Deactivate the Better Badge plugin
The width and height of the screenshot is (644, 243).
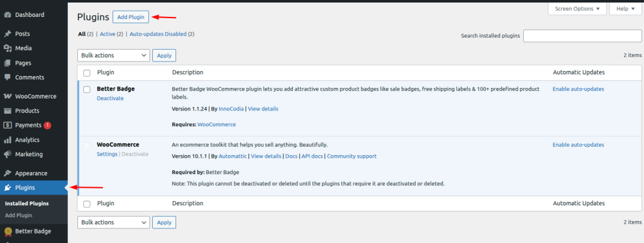coord(110,99)
